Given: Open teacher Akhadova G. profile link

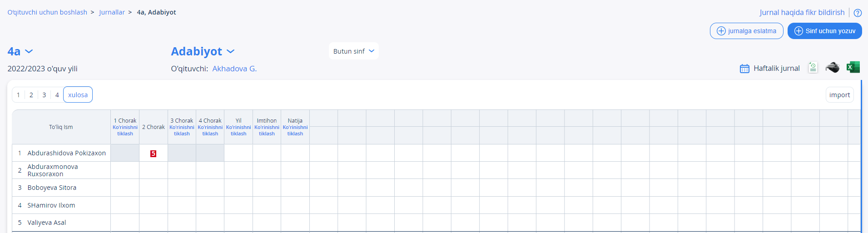Looking at the screenshot, I should 234,69.
